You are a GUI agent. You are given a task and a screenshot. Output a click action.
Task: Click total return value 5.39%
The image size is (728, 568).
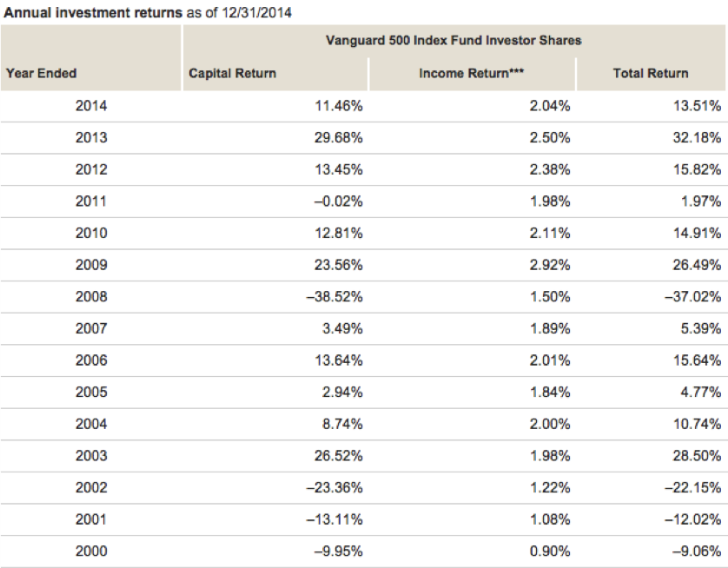pyautogui.click(x=701, y=328)
